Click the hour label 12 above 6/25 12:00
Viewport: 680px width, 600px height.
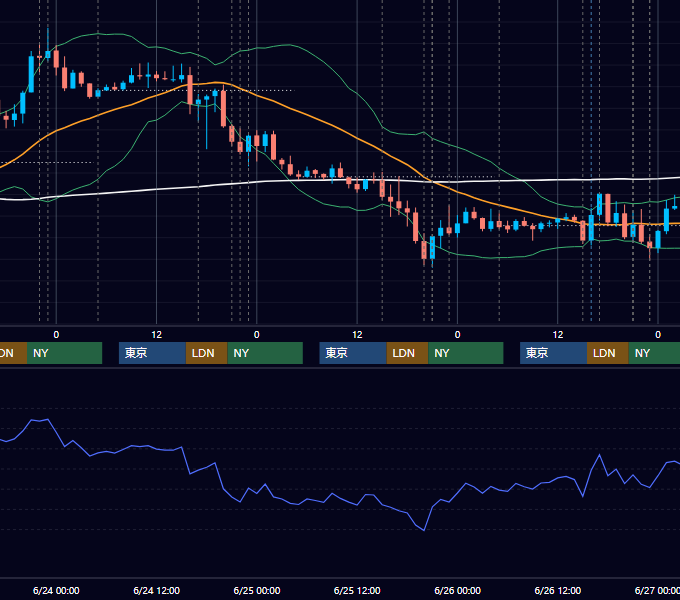point(357,335)
